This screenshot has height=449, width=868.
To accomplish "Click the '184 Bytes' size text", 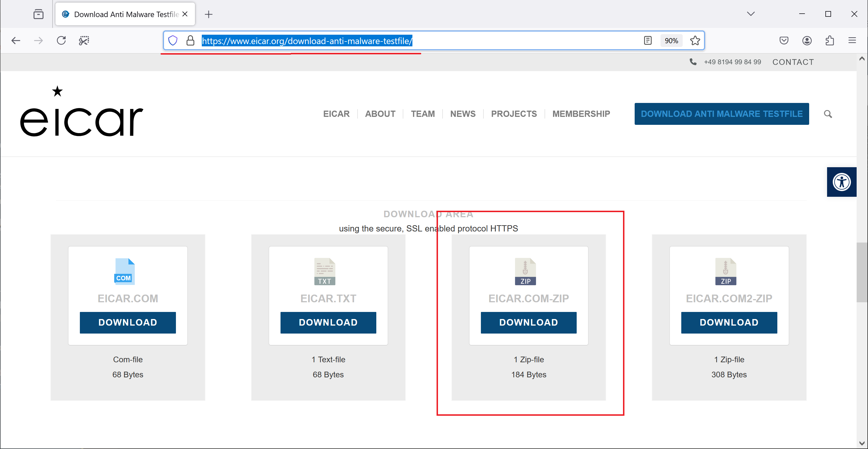I will click(x=528, y=374).
